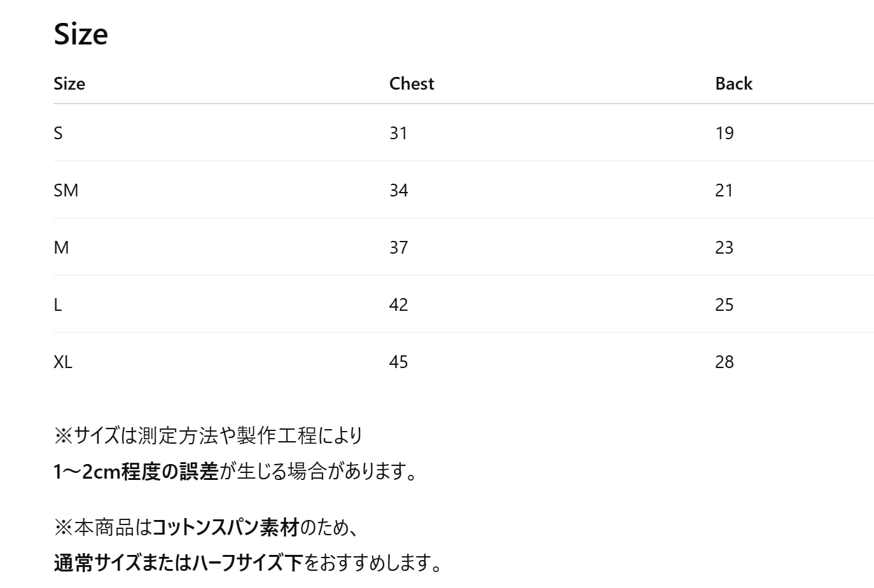Image resolution: width=874 pixels, height=588 pixels.
Task: Click back value 19 for size S
Action: pyautogui.click(x=725, y=133)
